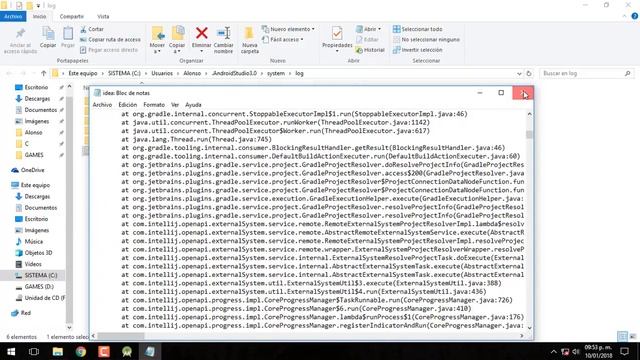
Task: Show hidden system tray icons
Action: point(553,351)
